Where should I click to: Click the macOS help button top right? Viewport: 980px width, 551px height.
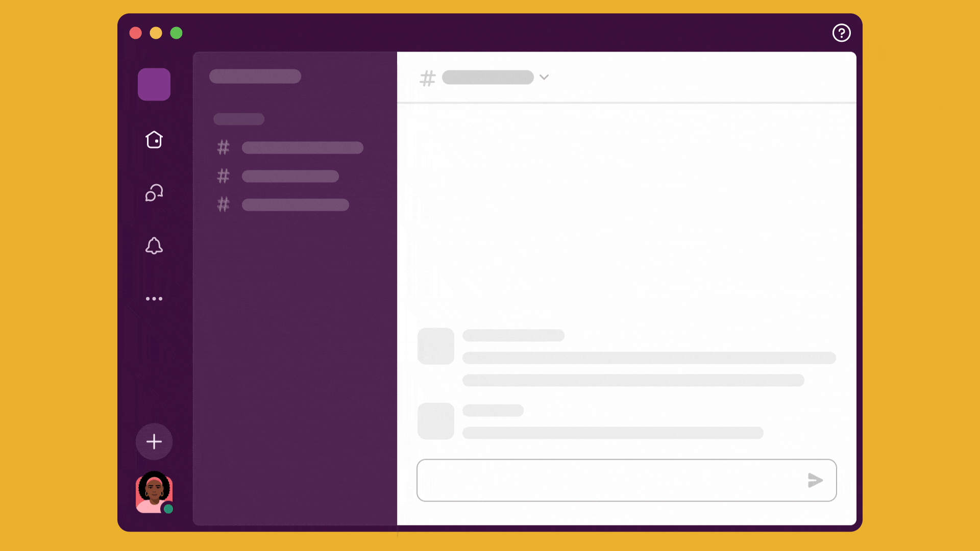pyautogui.click(x=841, y=32)
